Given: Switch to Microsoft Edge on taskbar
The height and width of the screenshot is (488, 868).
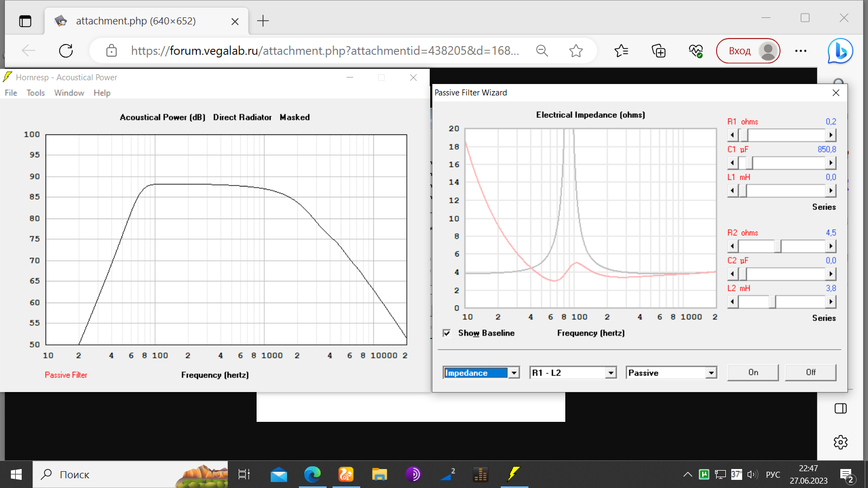Looking at the screenshot, I should (x=312, y=474).
